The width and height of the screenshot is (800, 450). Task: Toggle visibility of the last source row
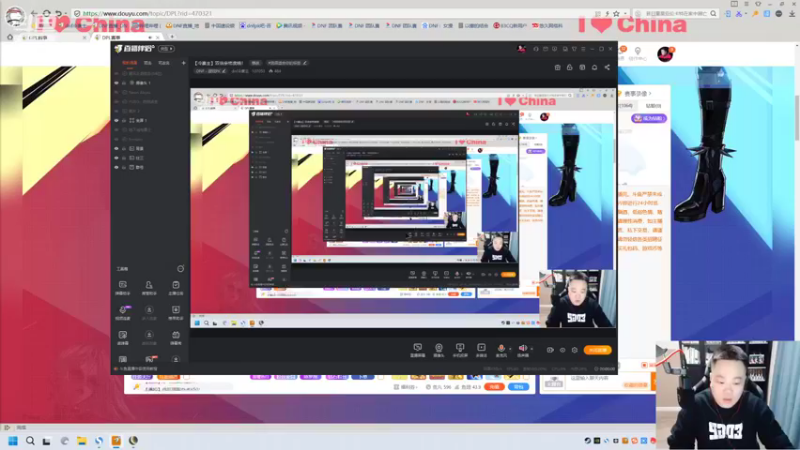tap(116, 167)
